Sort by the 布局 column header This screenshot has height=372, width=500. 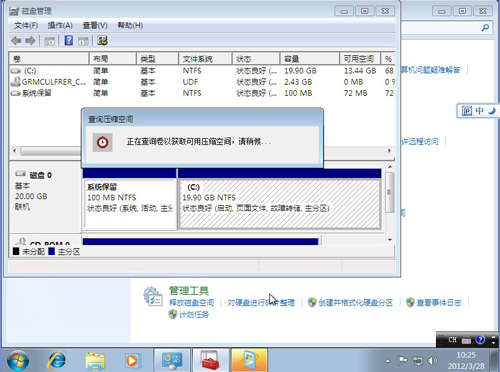click(113, 59)
